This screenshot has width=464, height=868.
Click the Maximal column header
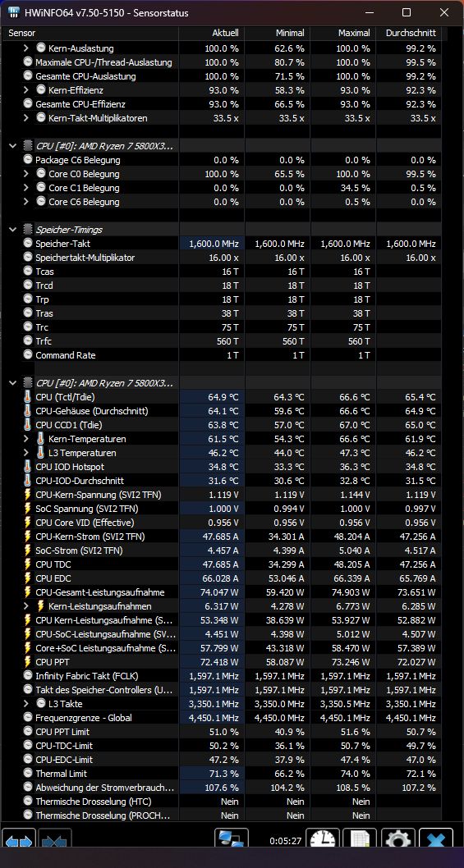click(342, 33)
